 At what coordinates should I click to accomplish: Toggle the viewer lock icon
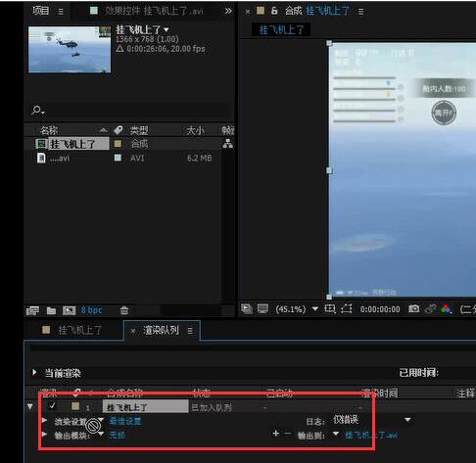(274, 11)
